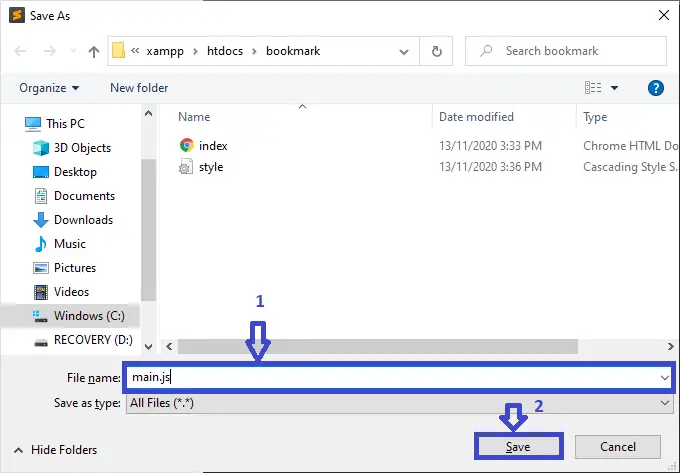Expand the address bar history dropdown
The width and height of the screenshot is (680, 473).
click(404, 52)
